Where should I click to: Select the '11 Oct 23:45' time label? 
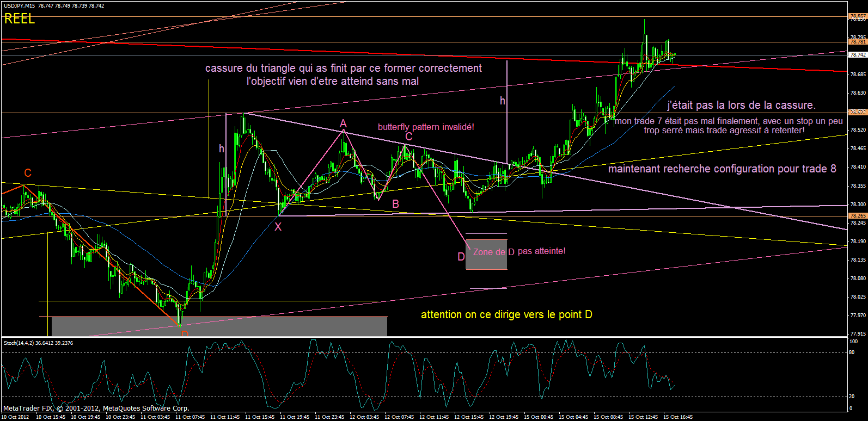(x=329, y=417)
